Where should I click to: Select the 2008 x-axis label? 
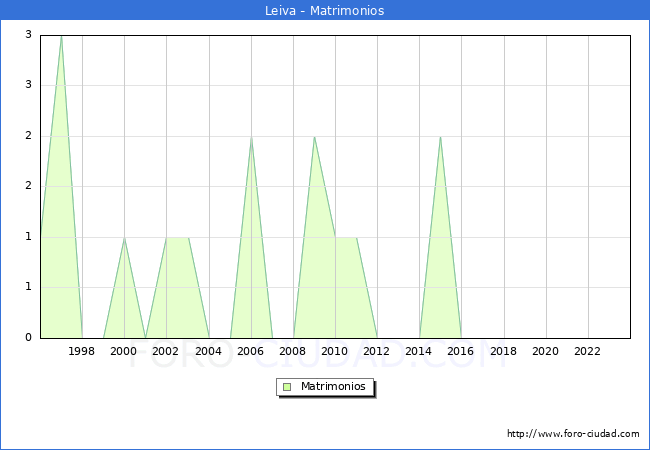tap(293, 351)
